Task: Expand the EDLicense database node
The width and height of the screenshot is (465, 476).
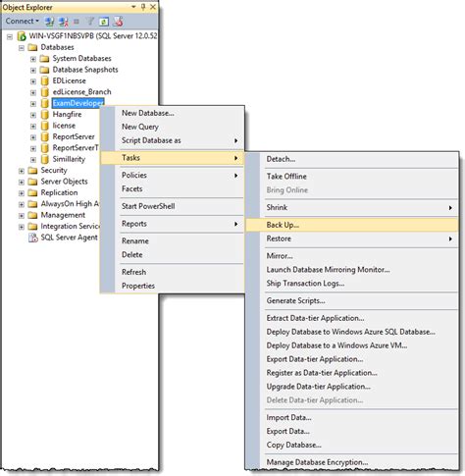Action: pyautogui.click(x=33, y=81)
